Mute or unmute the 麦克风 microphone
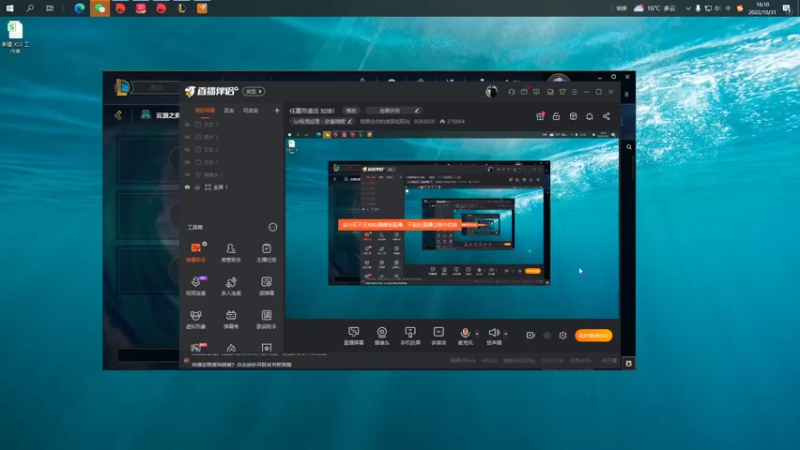The height and width of the screenshot is (450, 800). click(x=465, y=335)
